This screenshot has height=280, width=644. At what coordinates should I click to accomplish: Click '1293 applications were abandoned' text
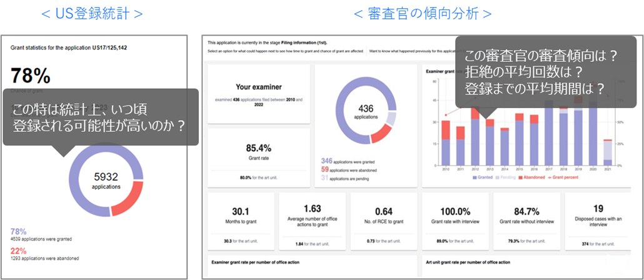tap(45, 259)
